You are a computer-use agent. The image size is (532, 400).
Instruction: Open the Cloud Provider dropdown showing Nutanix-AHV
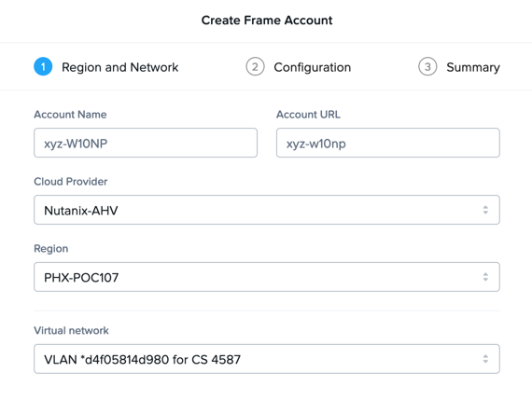pyautogui.click(x=267, y=210)
